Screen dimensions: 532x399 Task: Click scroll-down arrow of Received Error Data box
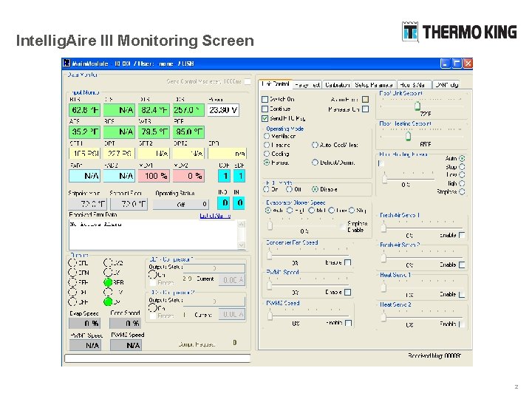click(241, 245)
